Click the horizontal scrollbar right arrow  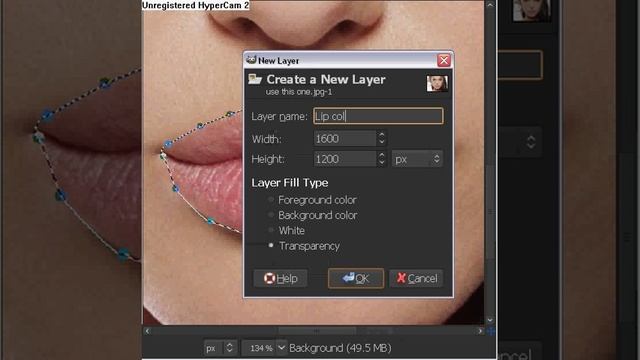point(480,331)
